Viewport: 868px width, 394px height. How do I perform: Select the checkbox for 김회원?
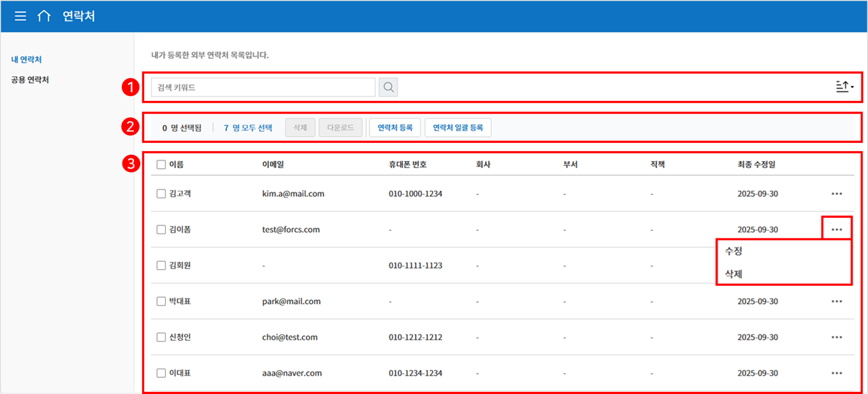click(161, 265)
